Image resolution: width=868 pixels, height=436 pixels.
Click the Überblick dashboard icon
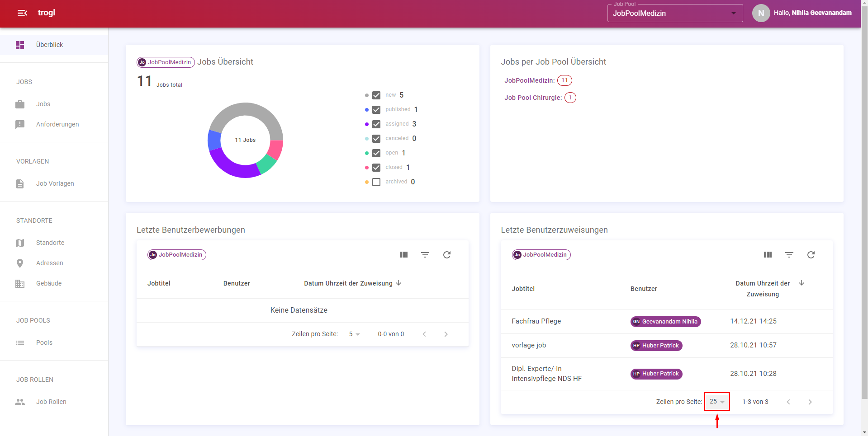20,45
